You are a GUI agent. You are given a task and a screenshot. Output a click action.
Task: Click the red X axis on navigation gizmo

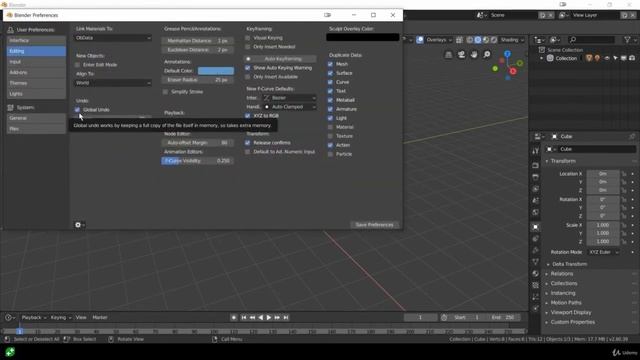(513, 71)
